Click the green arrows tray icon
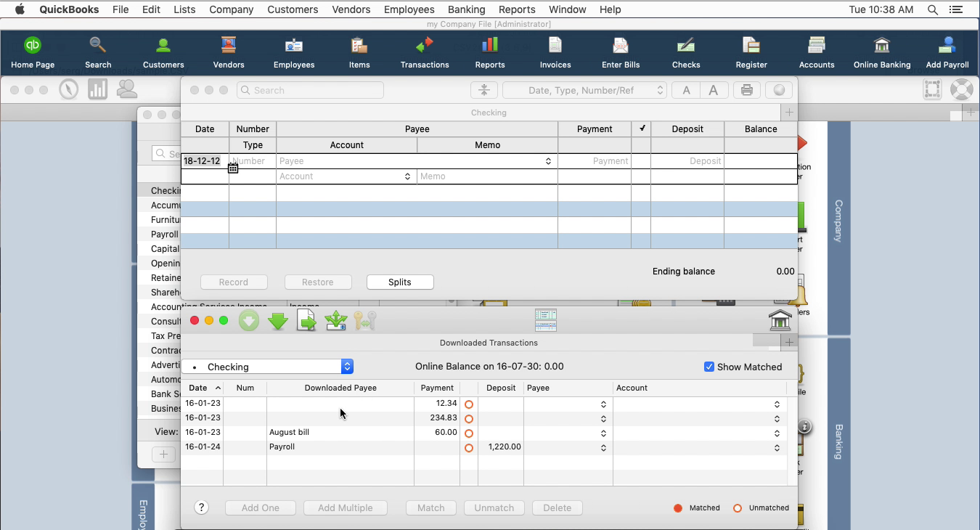Image resolution: width=980 pixels, height=530 pixels. click(x=336, y=320)
